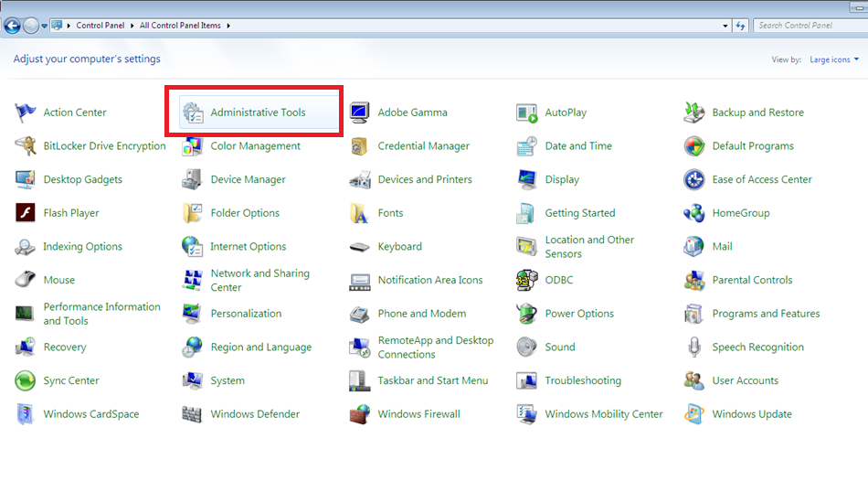
Task: Open the Windows Firewall brick icon
Action: pyautogui.click(x=360, y=414)
